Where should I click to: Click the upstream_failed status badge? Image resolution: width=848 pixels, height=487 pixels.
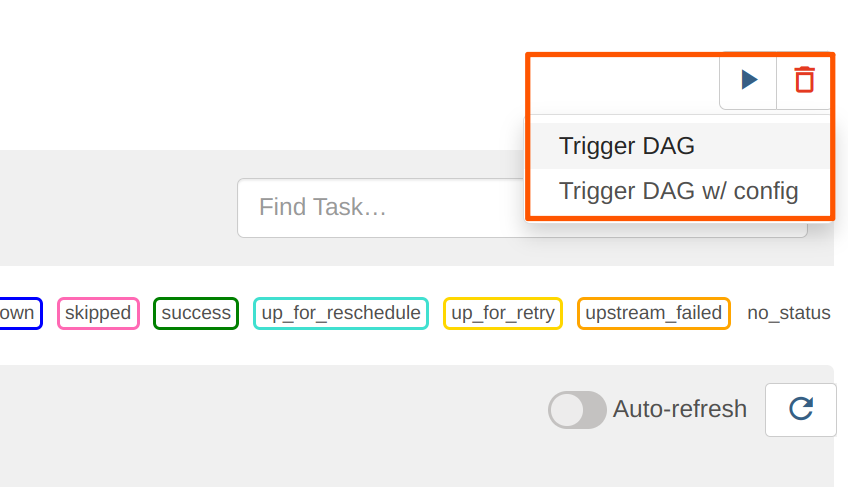(653, 313)
